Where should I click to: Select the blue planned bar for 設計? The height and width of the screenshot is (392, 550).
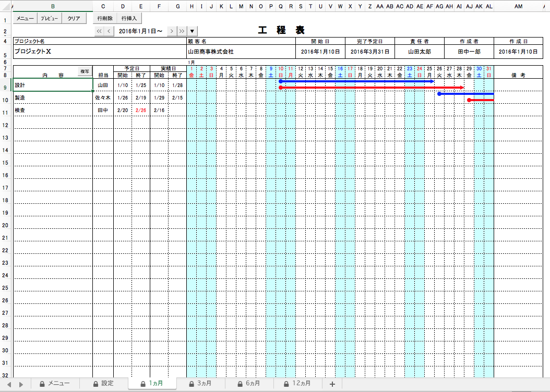pyautogui.click(x=357, y=81)
